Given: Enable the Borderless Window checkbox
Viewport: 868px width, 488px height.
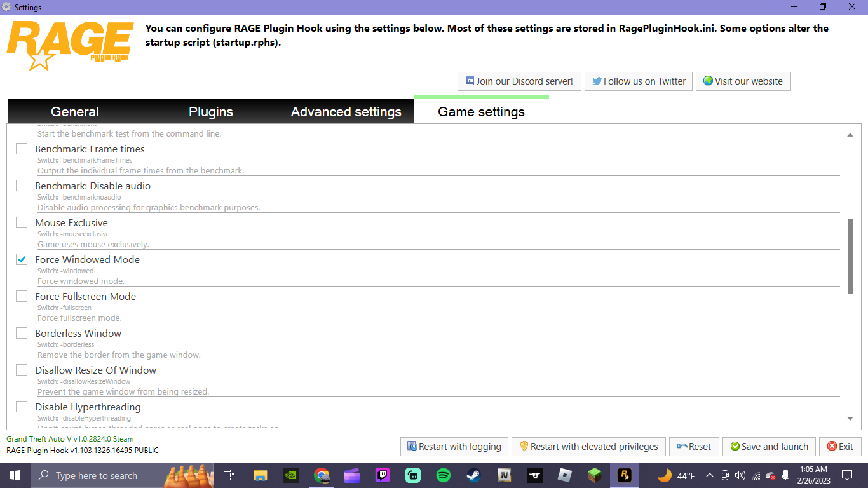Looking at the screenshot, I should 22,333.
